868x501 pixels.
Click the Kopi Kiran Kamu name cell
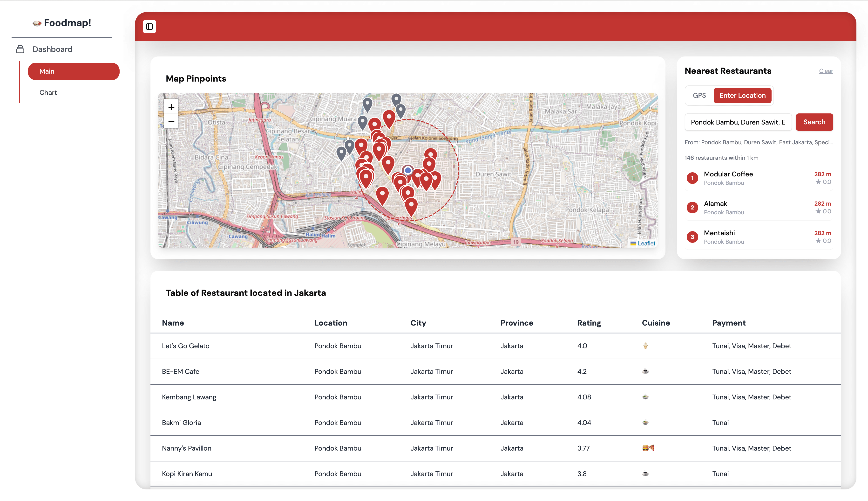187,474
